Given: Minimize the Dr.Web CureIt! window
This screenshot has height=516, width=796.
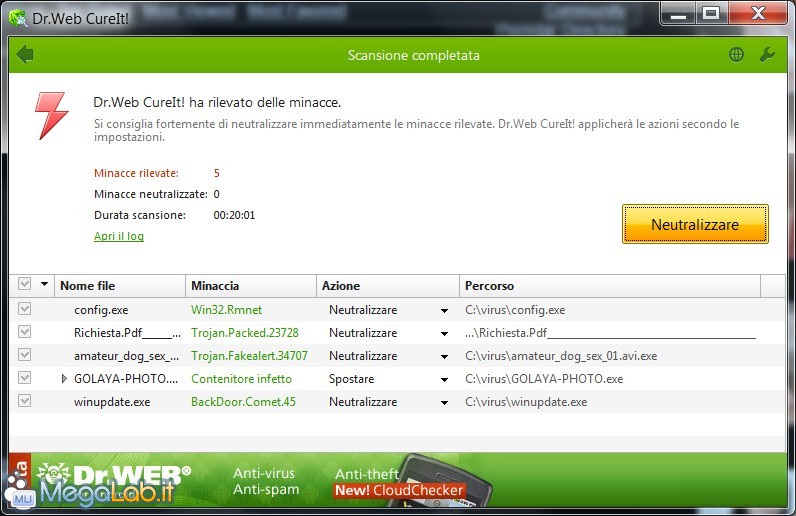Looking at the screenshot, I should click(679, 14).
